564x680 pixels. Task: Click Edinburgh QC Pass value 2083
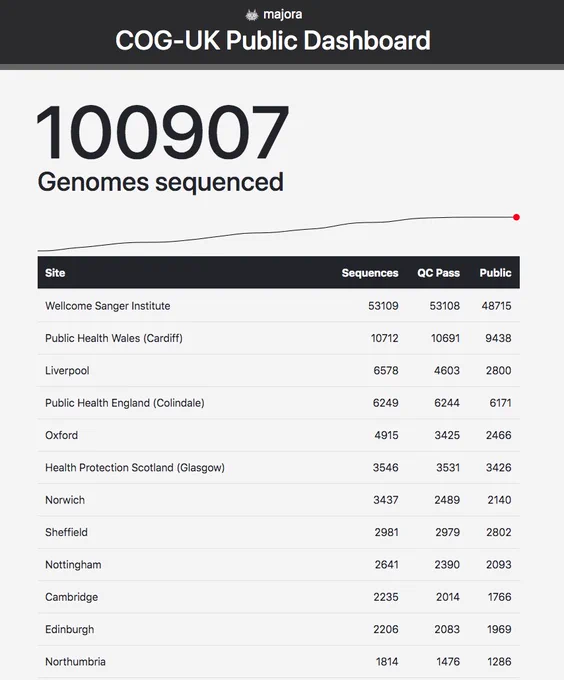pyautogui.click(x=447, y=629)
